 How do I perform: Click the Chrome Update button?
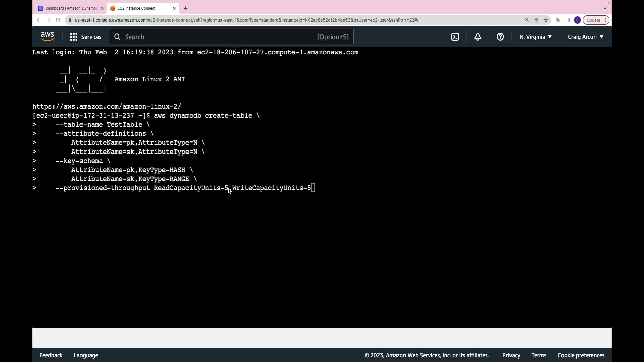click(593, 20)
